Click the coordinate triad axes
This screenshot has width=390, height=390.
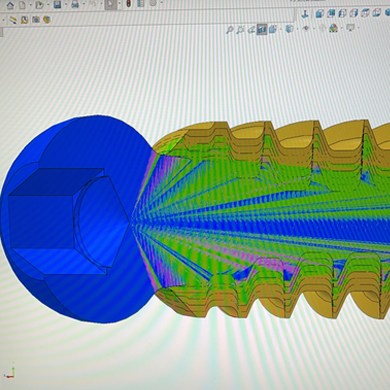click(11, 371)
